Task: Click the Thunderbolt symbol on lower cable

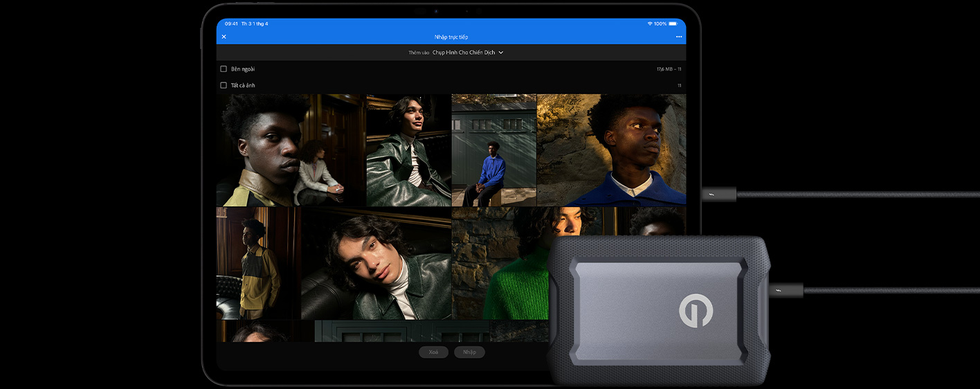Action: click(x=780, y=291)
